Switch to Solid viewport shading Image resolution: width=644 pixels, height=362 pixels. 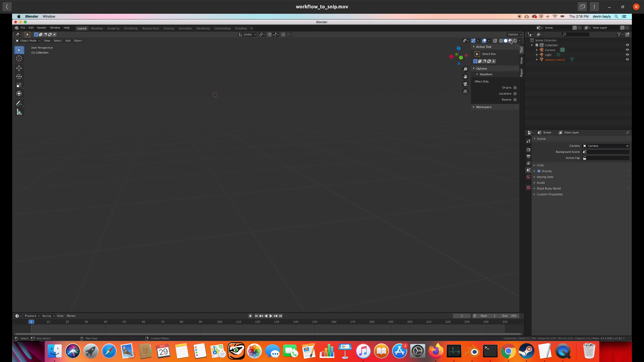click(x=506, y=41)
